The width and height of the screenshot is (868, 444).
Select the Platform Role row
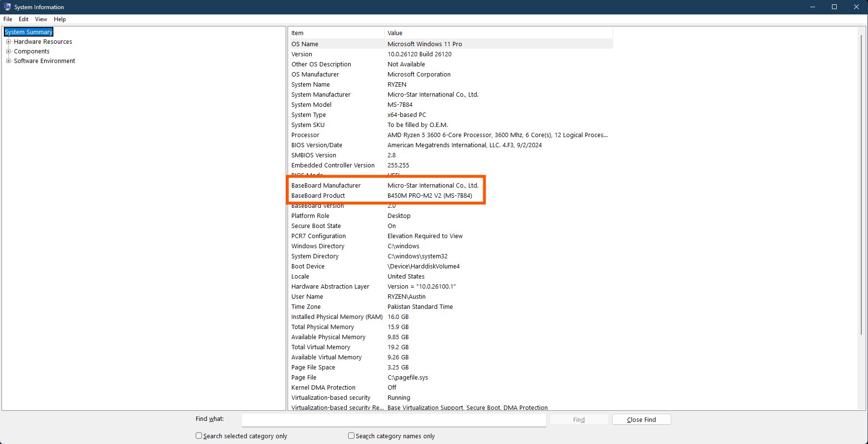coord(451,216)
